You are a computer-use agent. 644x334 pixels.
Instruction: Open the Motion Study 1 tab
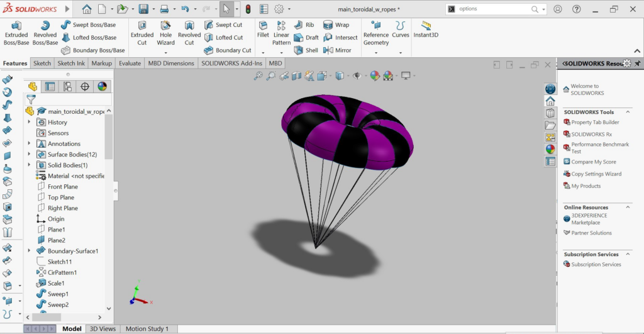[x=147, y=328]
